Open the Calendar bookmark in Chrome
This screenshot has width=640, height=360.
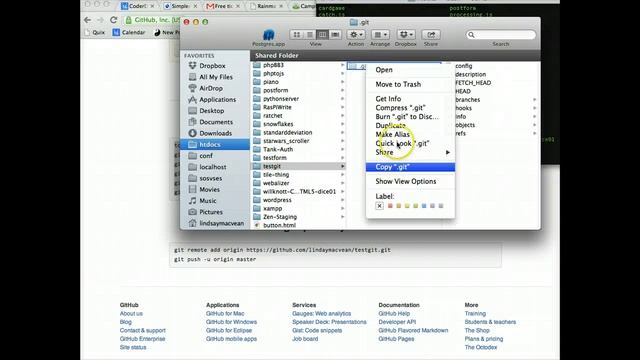pos(129,32)
